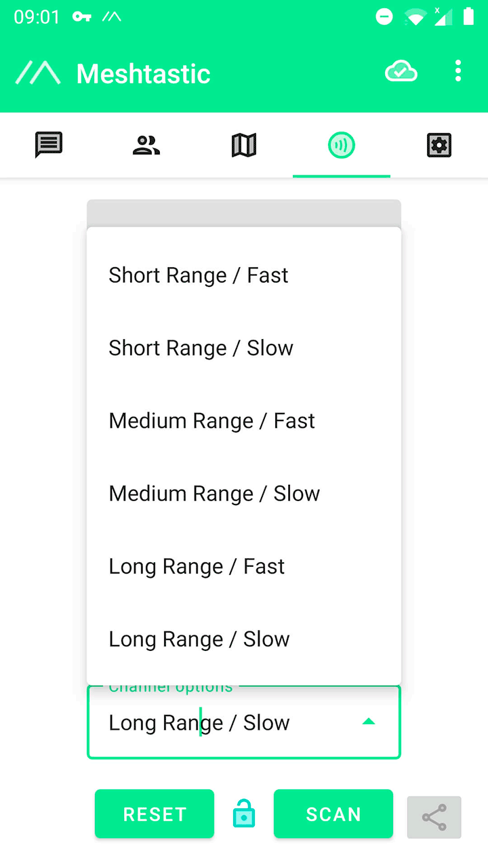Click the Meshtastic logo icon
This screenshot has width=488, height=868.
tap(38, 73)
